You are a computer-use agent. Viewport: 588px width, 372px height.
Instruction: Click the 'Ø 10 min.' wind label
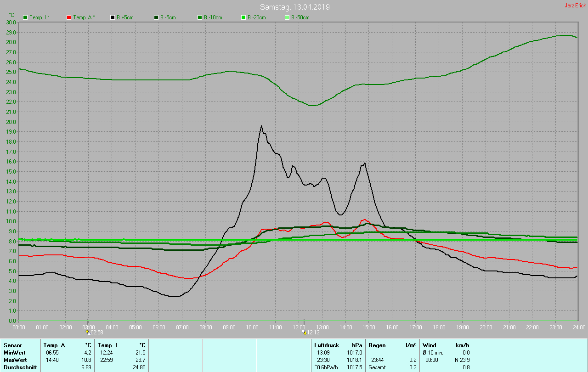[x=433, y=352]
